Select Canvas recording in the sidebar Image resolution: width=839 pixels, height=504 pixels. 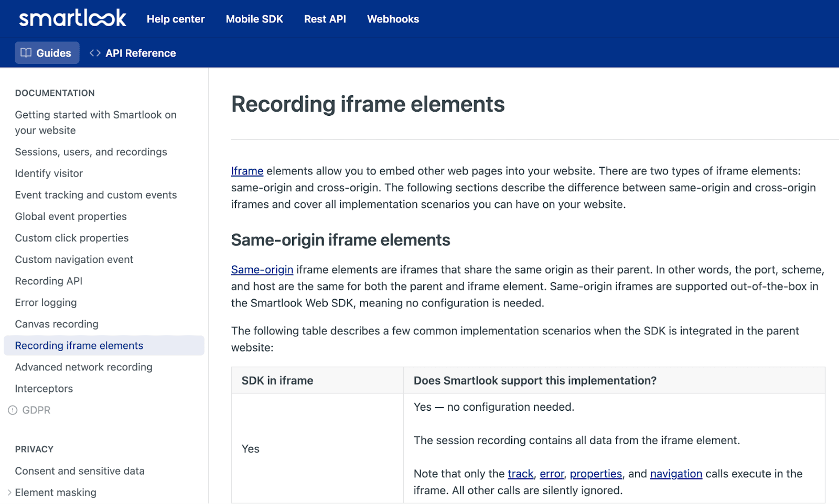(x=57, y=324)
